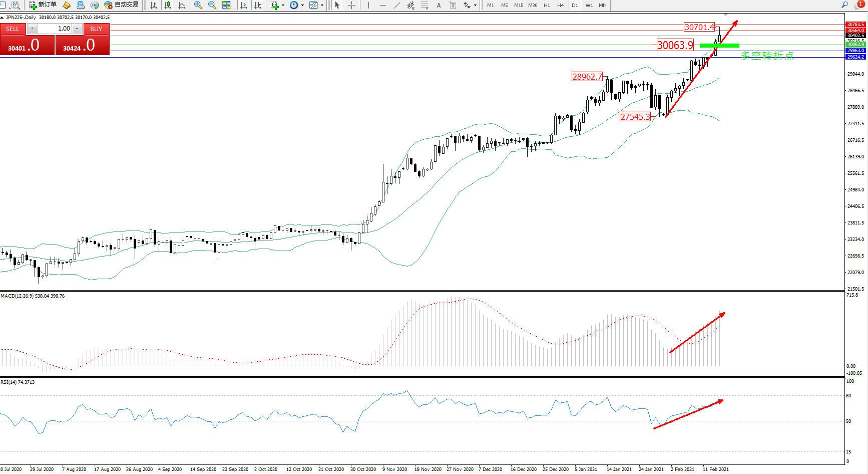Viewport: 868px width, 474px height.
Task: Click the New Order (新订单) button
Action: point(43,5)
